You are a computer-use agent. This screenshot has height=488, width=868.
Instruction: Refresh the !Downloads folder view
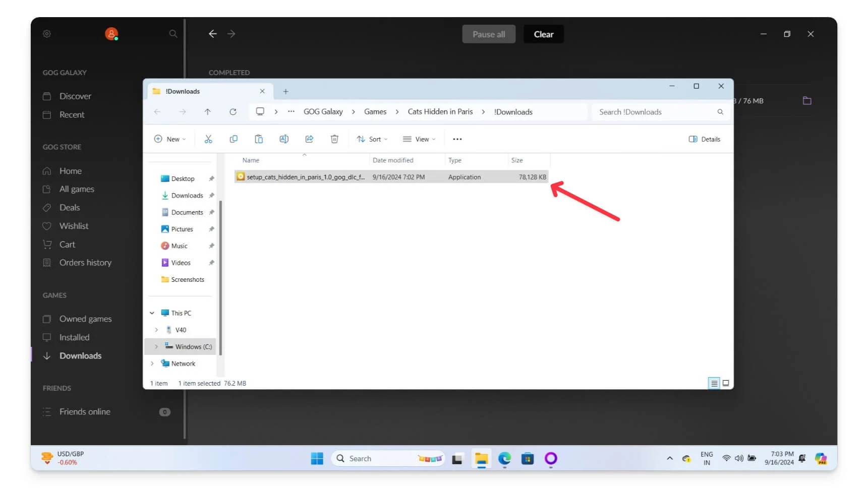pyautogui.click(x=233, y=112)
